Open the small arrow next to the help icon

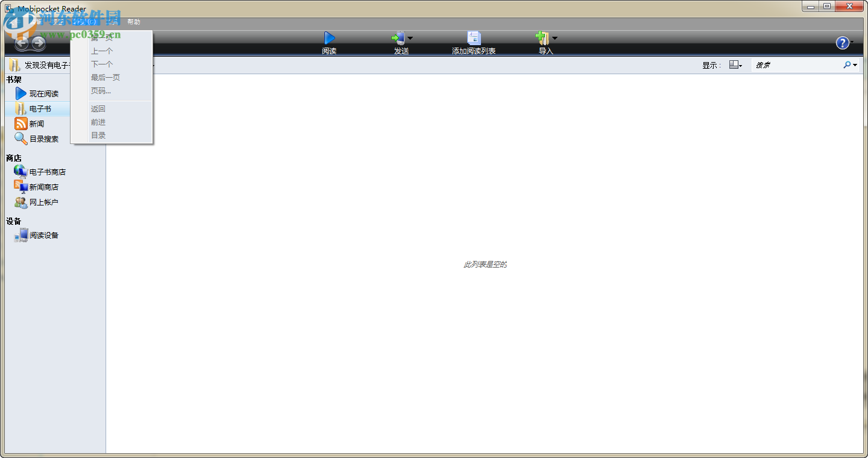[x=852, y=42]
